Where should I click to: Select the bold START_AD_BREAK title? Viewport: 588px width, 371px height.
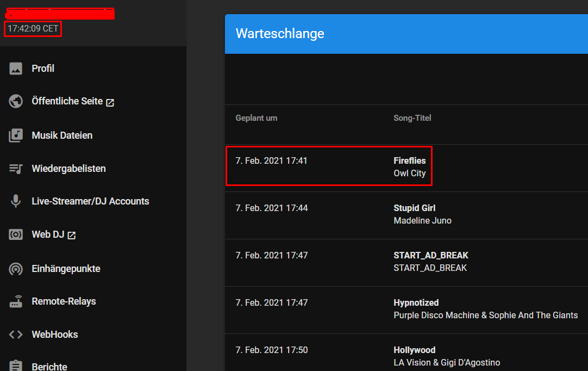(431, 255)
